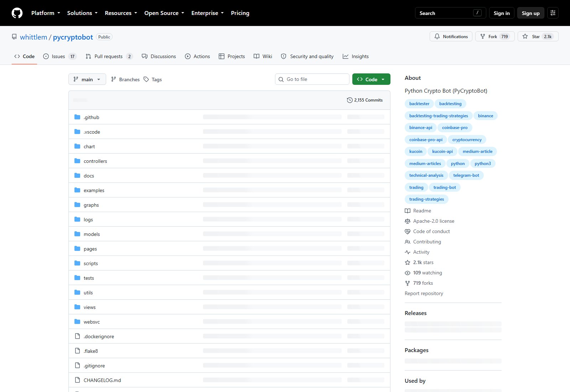Screen dimensions: 570x392
Task: Click the tests folder icon
Action: click(77, 278)
